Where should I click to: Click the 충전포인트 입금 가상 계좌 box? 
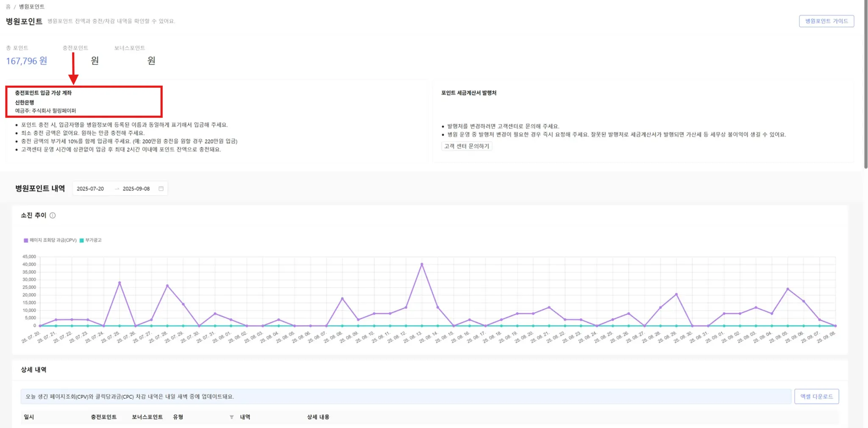coord(84,102)
